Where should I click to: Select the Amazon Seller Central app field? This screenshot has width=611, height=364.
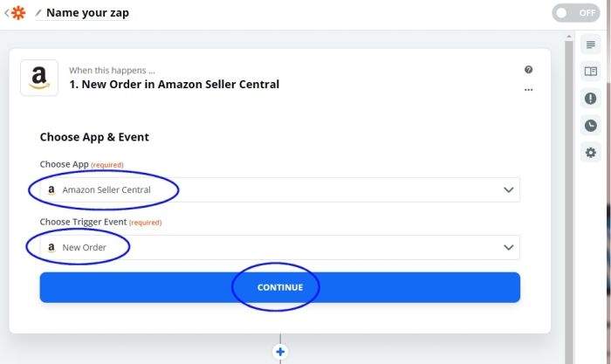tap(280, 189)
